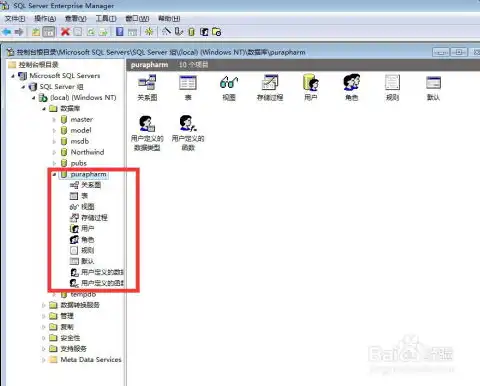Click the red X Delete toolbar icon

click(x=65, y=32)
